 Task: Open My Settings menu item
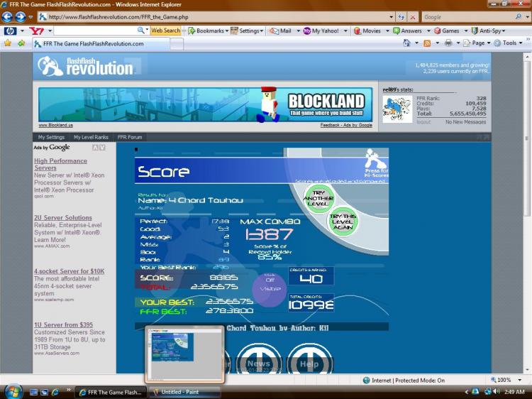click(x=51, y=137)
